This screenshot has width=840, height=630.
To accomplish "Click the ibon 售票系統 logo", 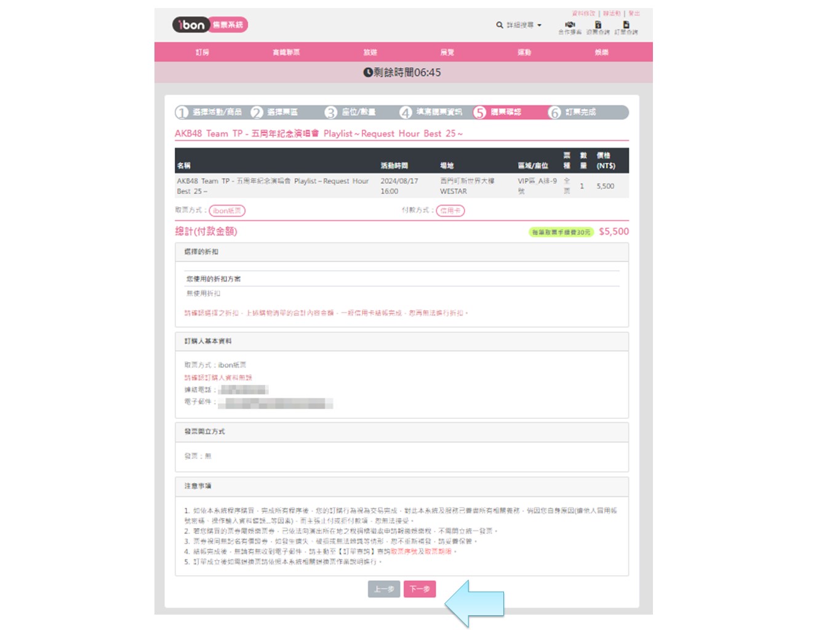I will pyautogui.click(x=210, y=25).
